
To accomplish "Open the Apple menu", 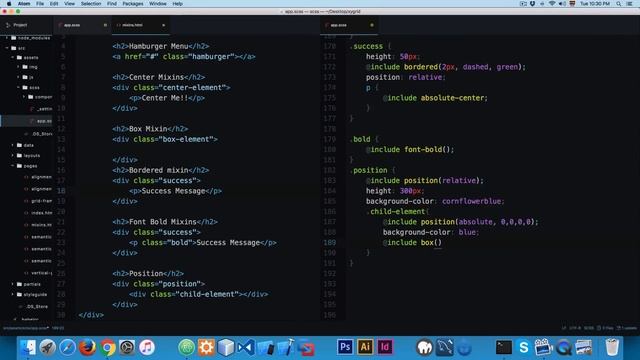I will [9, 4].
